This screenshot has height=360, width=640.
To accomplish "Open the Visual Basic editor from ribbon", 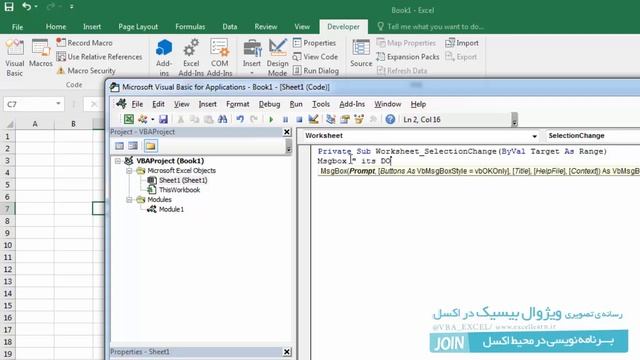I will pos(15,58).
